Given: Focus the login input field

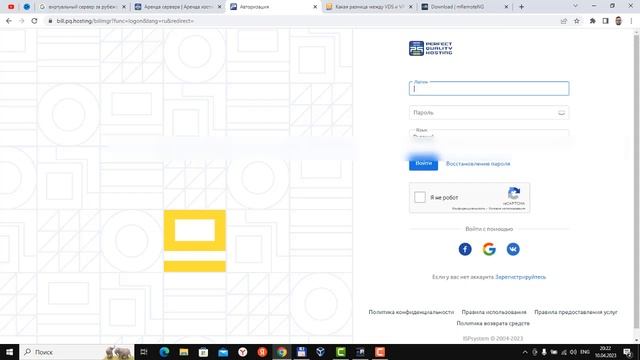Looking at the screenshot, I should pyautogui.click(x=489, y=89).
